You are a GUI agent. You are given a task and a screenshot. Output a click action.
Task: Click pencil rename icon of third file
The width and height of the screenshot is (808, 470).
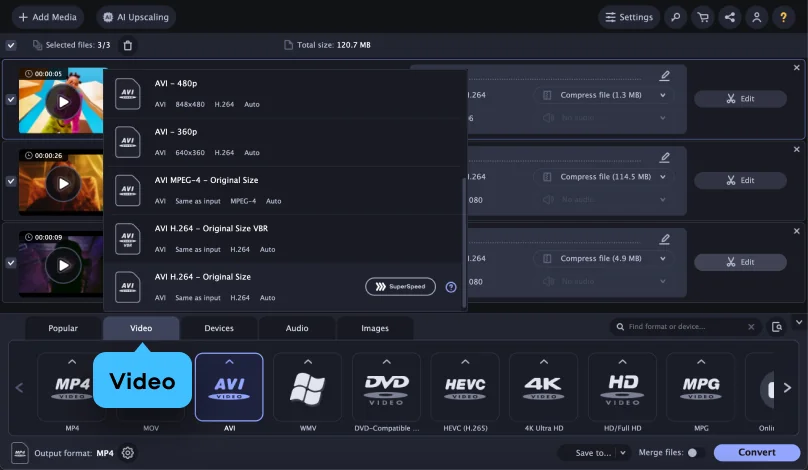[x=665, y=239]
